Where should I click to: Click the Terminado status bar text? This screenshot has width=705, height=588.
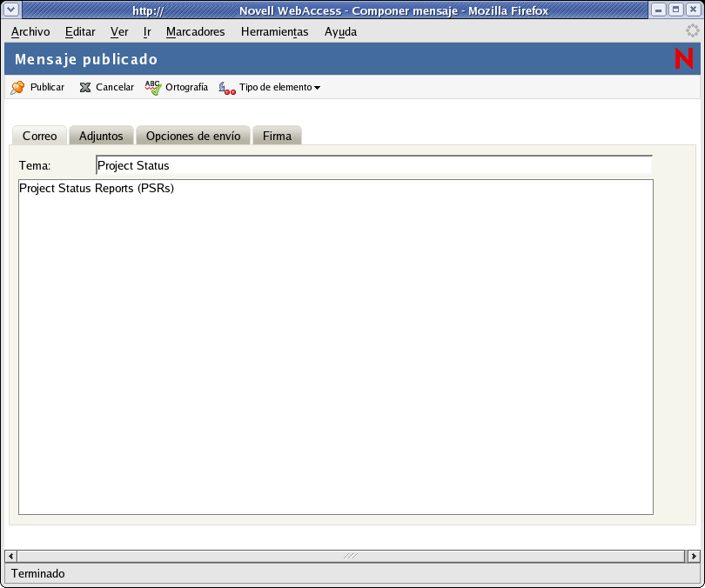tap(38, 573)
